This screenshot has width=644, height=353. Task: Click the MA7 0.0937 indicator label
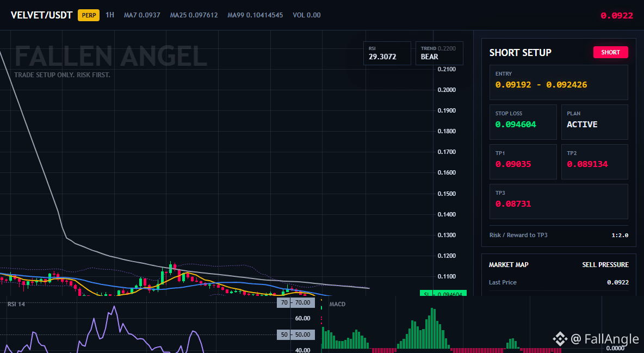coord(142,15)
